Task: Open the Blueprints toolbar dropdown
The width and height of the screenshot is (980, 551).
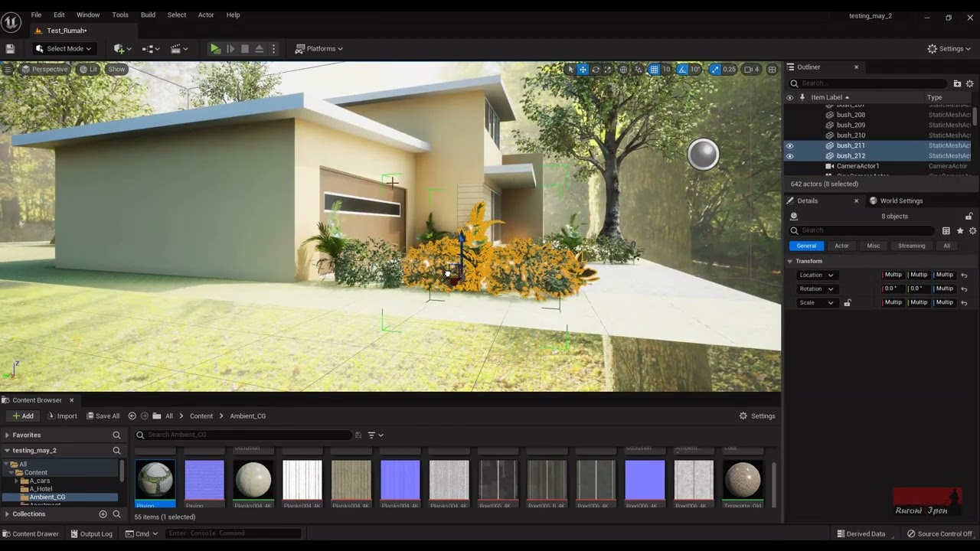Action: point(150,49)
